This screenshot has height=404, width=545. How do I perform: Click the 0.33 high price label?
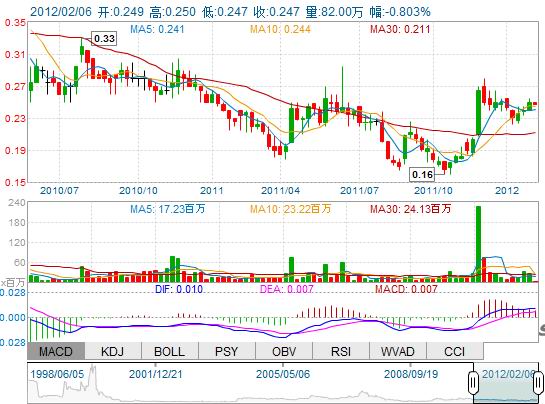[x=104, y=39]
